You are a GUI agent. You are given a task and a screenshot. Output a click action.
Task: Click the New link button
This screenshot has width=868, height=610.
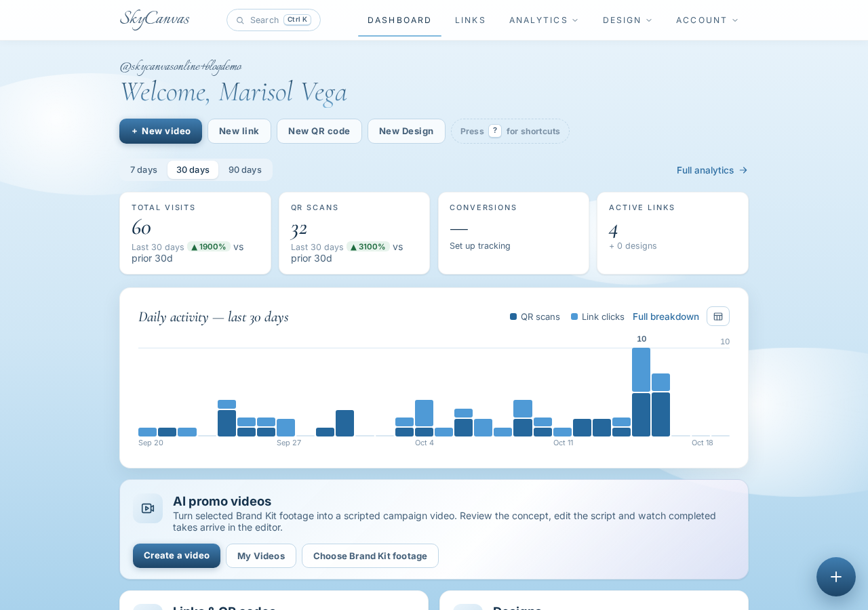(239, 131)
